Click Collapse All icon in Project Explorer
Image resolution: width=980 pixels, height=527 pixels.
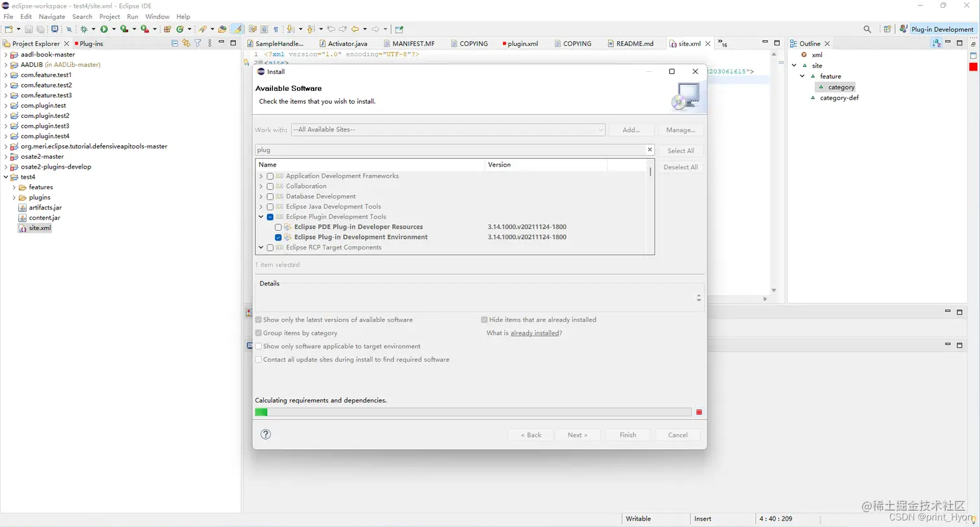[x=174, y=43]
